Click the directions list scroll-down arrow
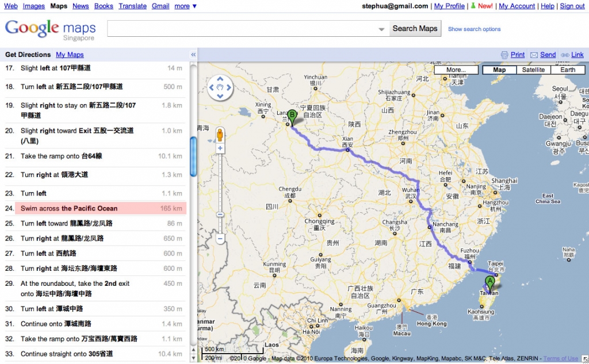 (x=193, y=358)
